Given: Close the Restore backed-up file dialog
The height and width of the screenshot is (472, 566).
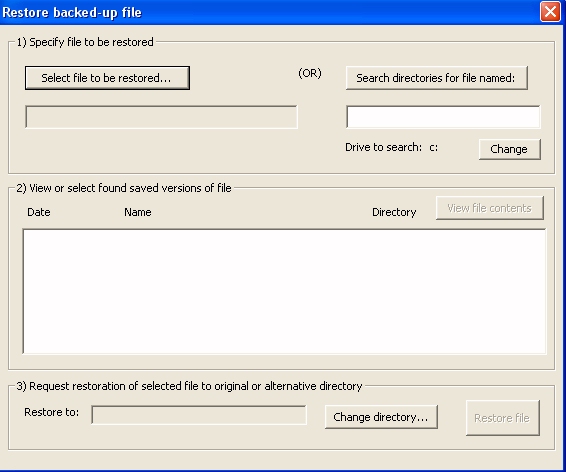Looking at the screenshot, I should [550, 12].
